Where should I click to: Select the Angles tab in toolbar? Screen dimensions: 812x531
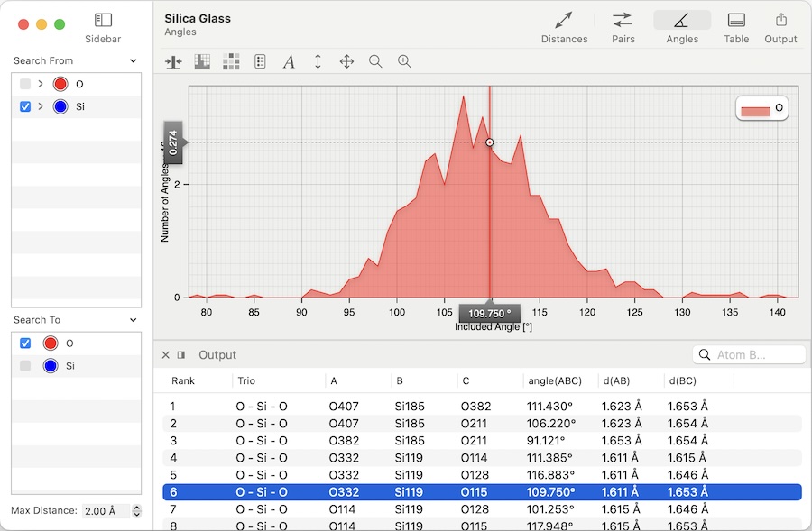click(x=682, y=27)
